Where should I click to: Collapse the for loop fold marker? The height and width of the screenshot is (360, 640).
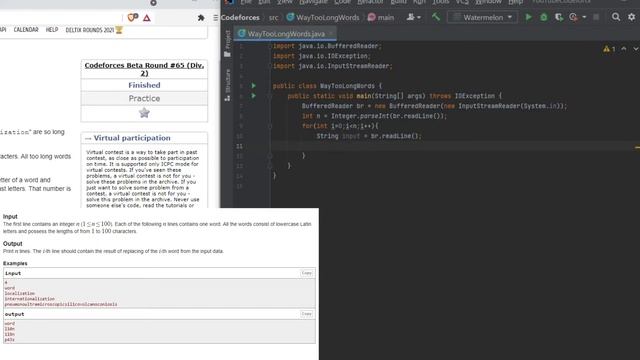pos(270,126)
